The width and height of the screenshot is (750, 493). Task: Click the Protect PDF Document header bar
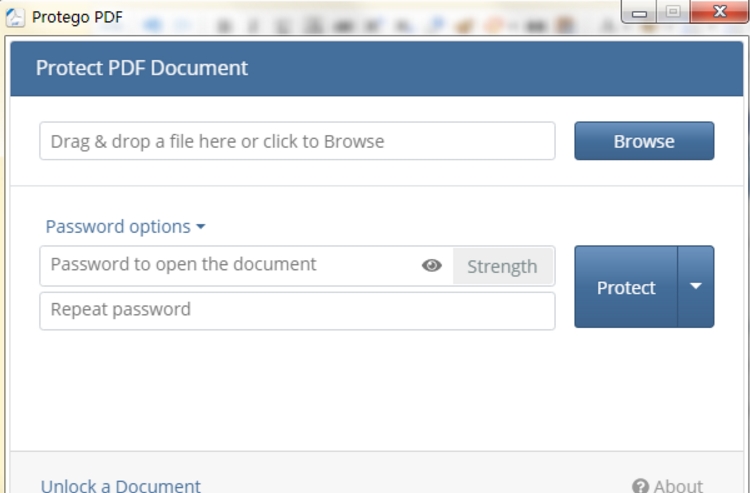[x=376, y=68]
